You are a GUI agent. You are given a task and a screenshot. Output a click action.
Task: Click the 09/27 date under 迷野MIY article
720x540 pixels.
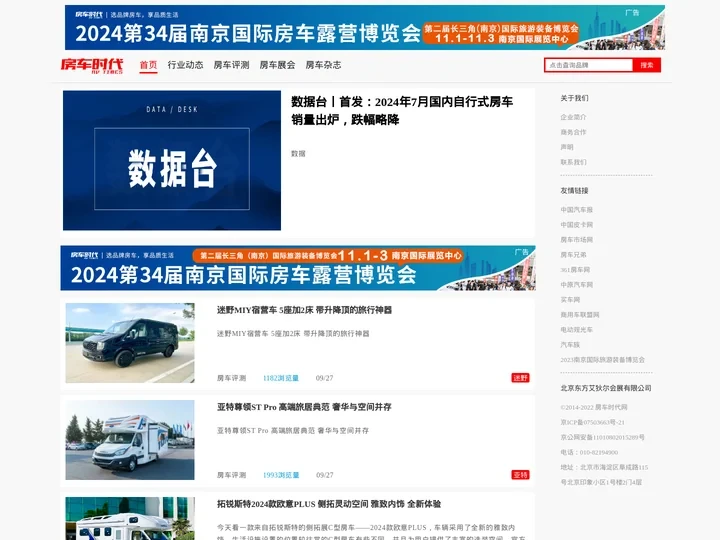(324, 378)
